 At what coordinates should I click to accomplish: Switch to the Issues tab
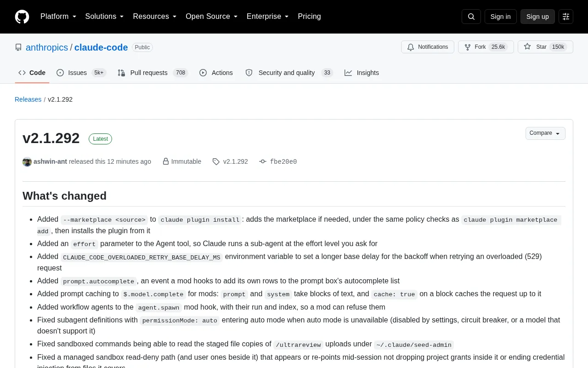[81, 73]
